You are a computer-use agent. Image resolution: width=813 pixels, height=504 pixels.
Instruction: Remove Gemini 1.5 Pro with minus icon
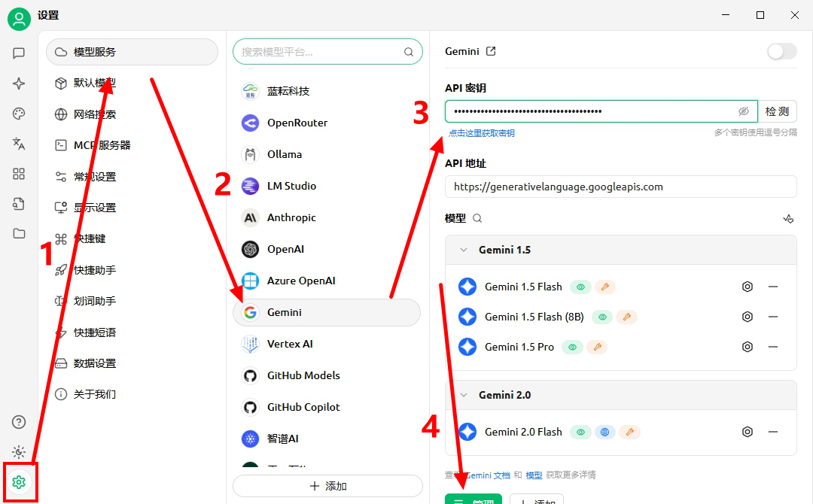pyautogui.click(x=773, y=347)
